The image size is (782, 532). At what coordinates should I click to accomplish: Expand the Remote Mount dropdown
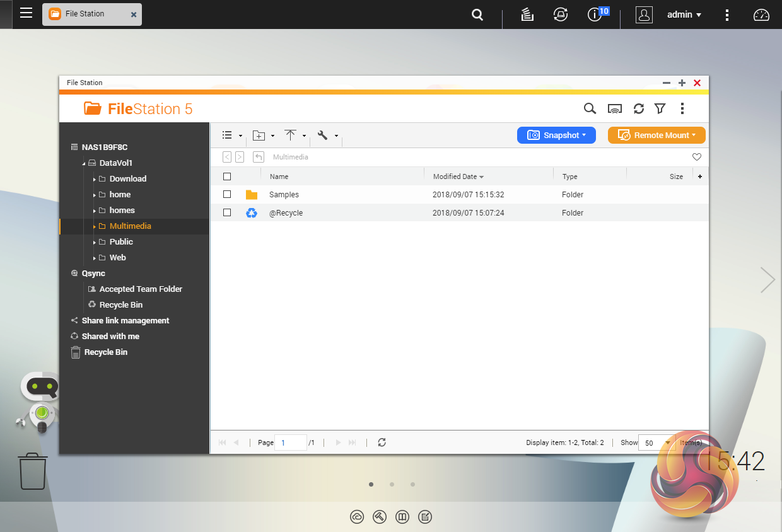657,136
